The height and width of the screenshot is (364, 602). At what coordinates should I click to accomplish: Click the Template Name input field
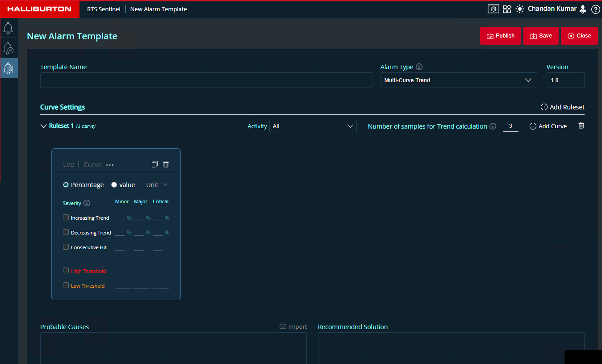click(x=206, y=80)
